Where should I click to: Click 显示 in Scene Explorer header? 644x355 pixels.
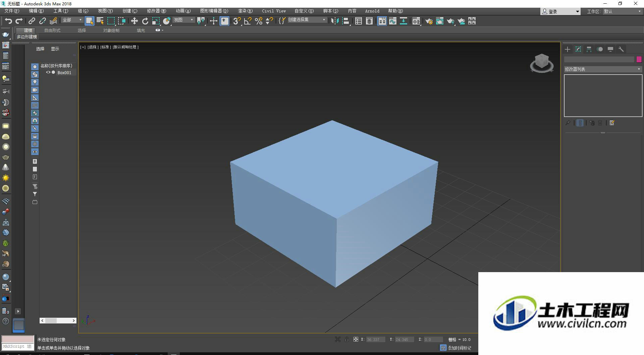pyautogui.click(x=55, y=49)
